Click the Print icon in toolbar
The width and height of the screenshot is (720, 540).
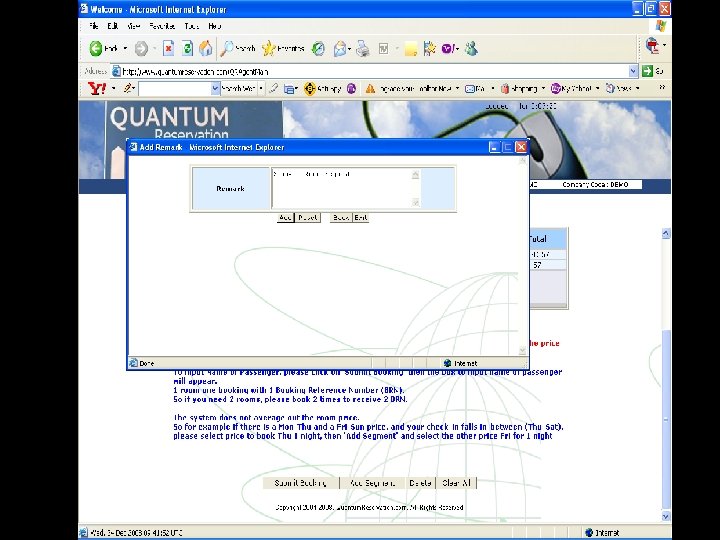363,48
